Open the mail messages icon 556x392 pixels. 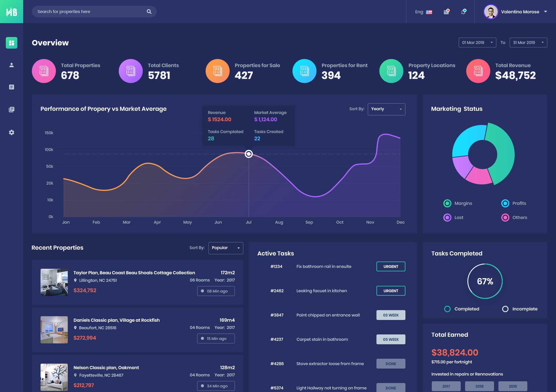point(446,12)
